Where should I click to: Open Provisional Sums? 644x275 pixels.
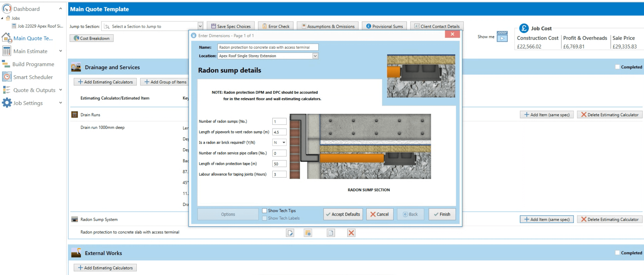384,26
